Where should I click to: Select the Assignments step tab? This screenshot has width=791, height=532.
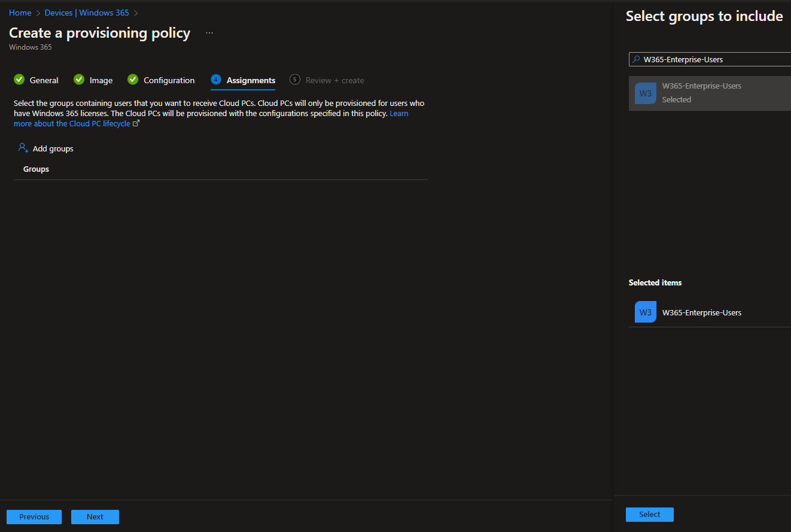point(243,80)
